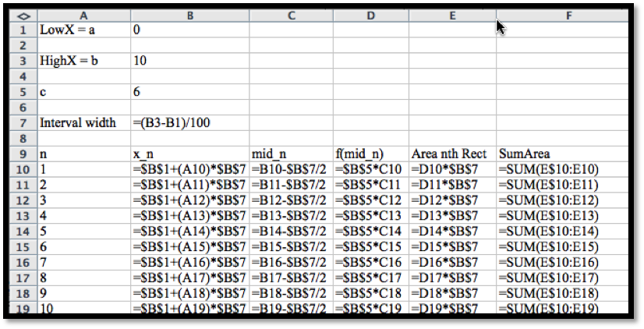Select row 9 header
Screen dimensions: 644x329
[23, 154]
